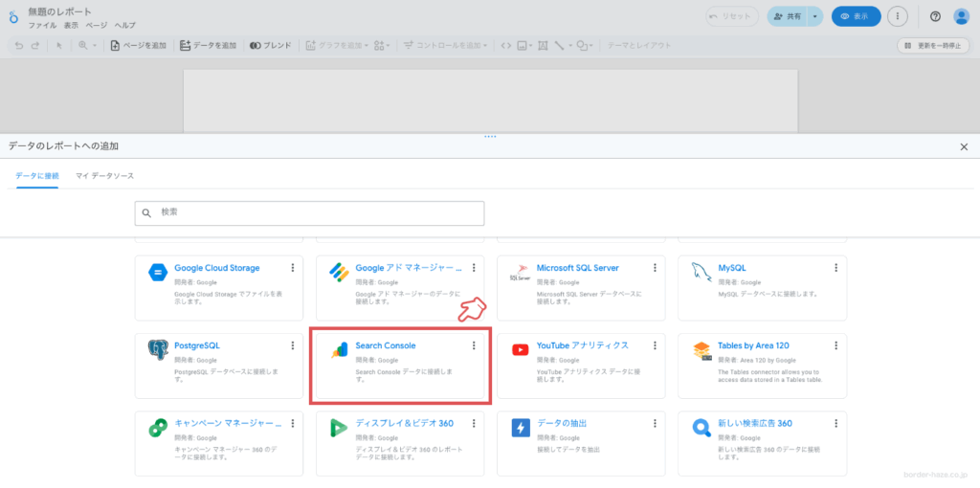Open the user account avatar
The height and width of the screenshot is (488, 980).
coord(961,17)
